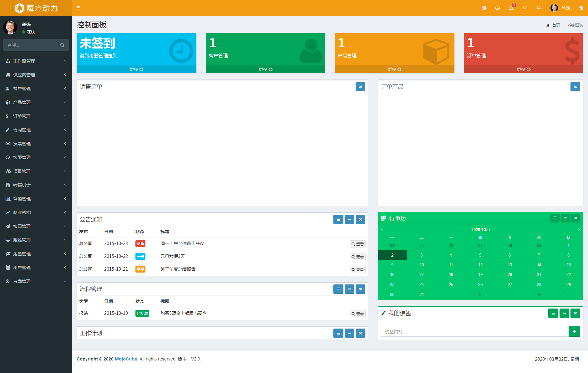Select March 2 highlighted in calendar
Image resolution: width=588 pixels, height=373 pixels.
(x=392, y=255)
